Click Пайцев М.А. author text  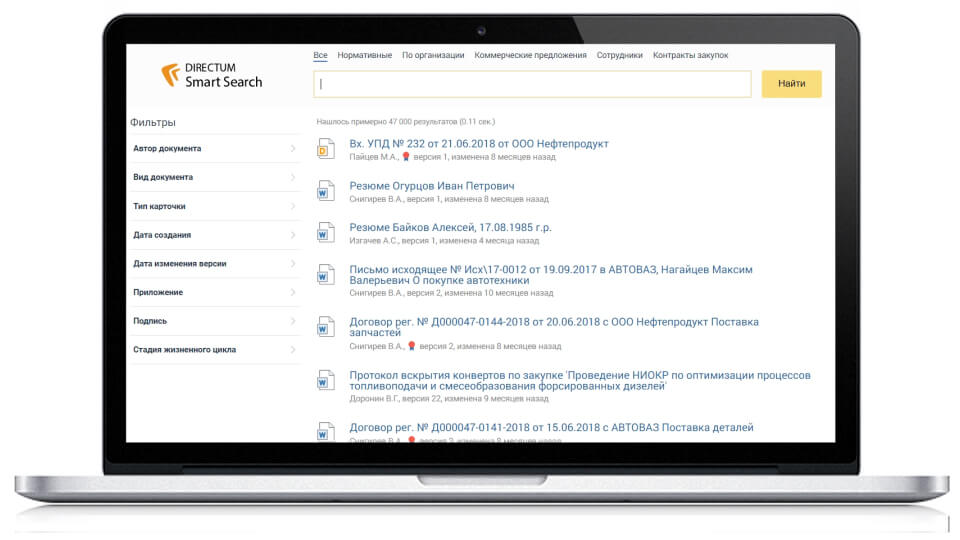pos(373,157)
